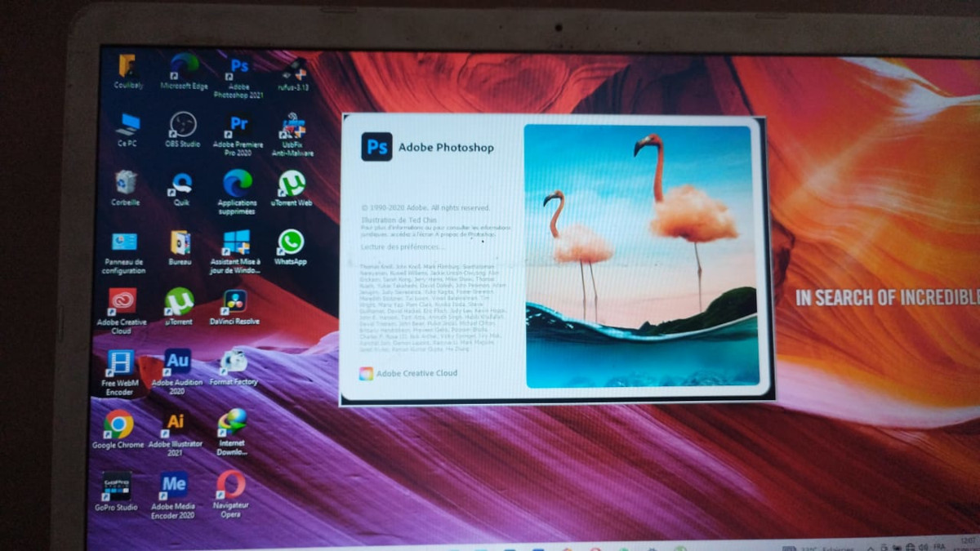Image resolution: width=980 pixels, height=551 pixels.
Task: Click the Microsoft Edge desktop icon
Action: pyautogui.click(x=184, y=67)
